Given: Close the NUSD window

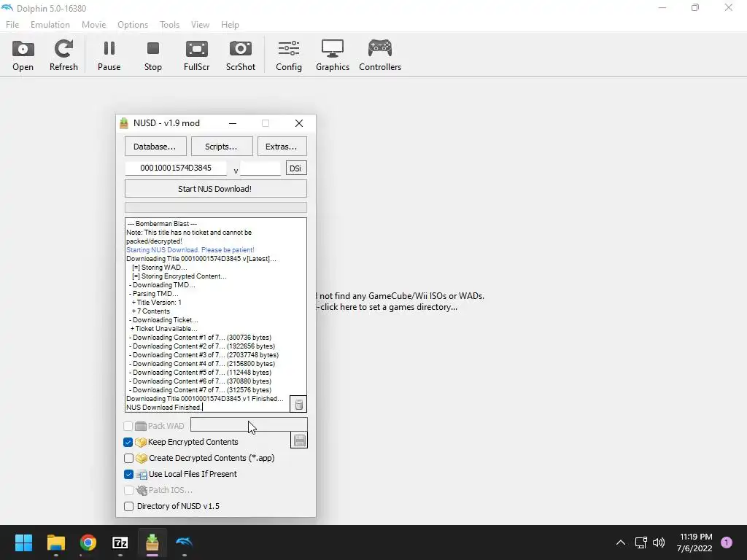Looking at the screenshot, I should [x=298, y=123].
